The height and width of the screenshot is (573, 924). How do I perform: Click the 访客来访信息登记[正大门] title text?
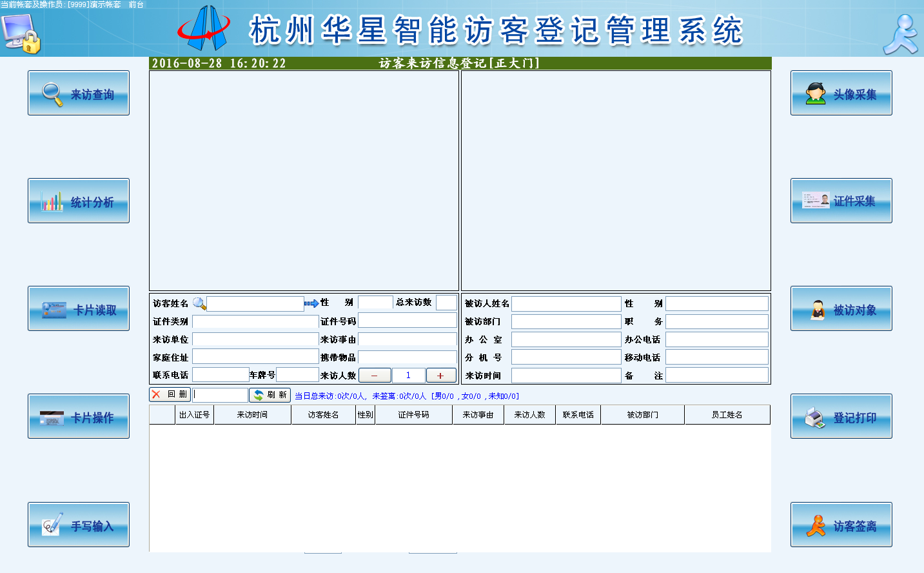[459, 63]
